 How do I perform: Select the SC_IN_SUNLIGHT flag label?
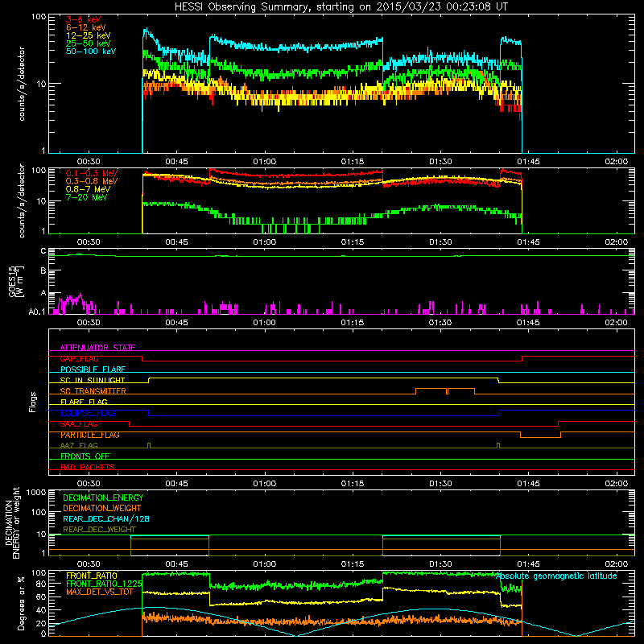pyautogui.click(x=93, y=380)
